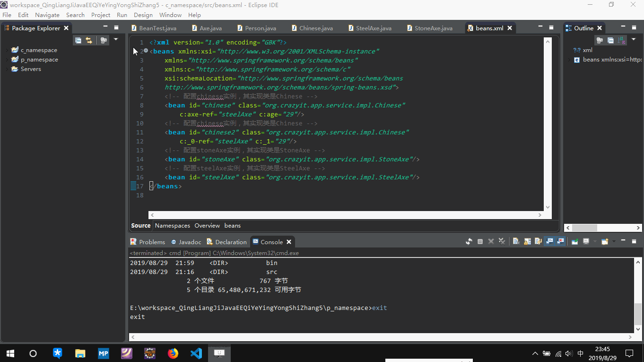Open the File menu
This screenshot has width=644, height=362.
(7, 15)
